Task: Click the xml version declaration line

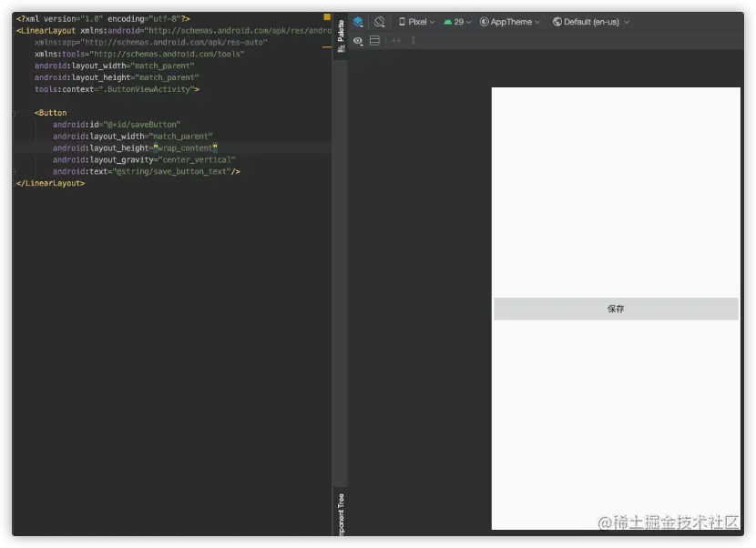Action: coord(103,19)
